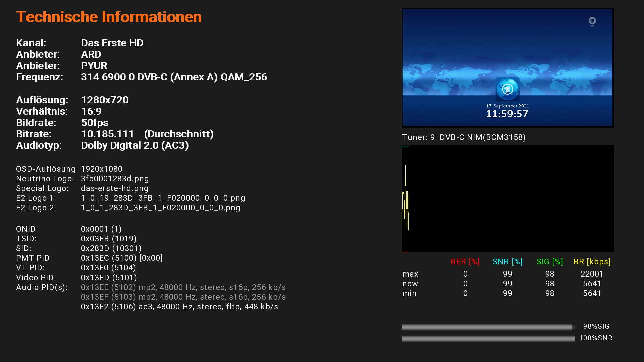Click the Das Erste HD channel name
The height and width of the screenshot is (362, 644).
coord(112,43)
